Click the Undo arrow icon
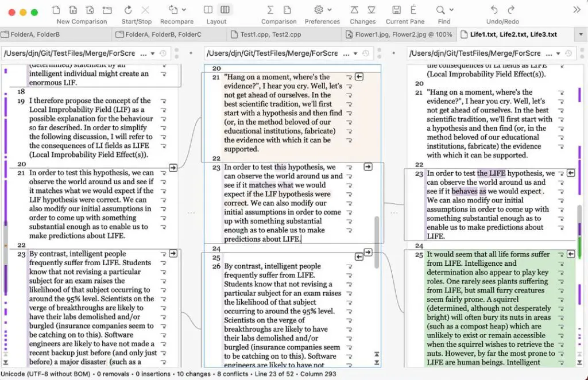 494,10
